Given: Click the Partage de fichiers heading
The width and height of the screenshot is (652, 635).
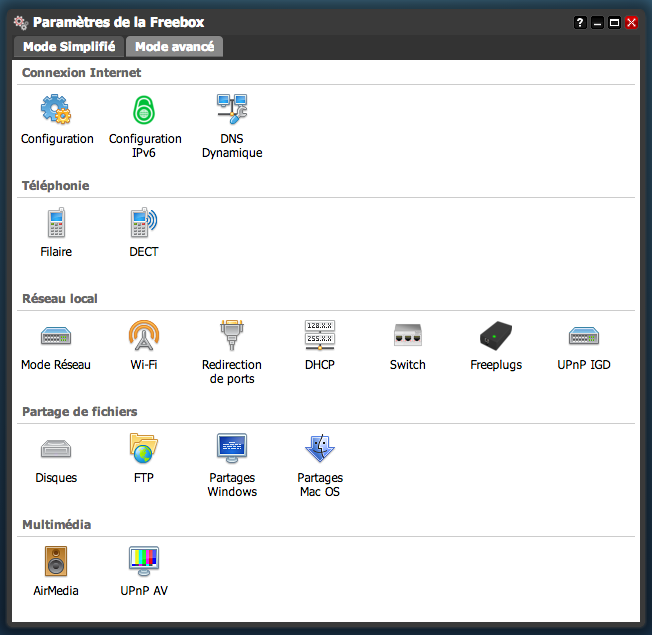Looking at the screenshot, I should click(x=80, y=412).
